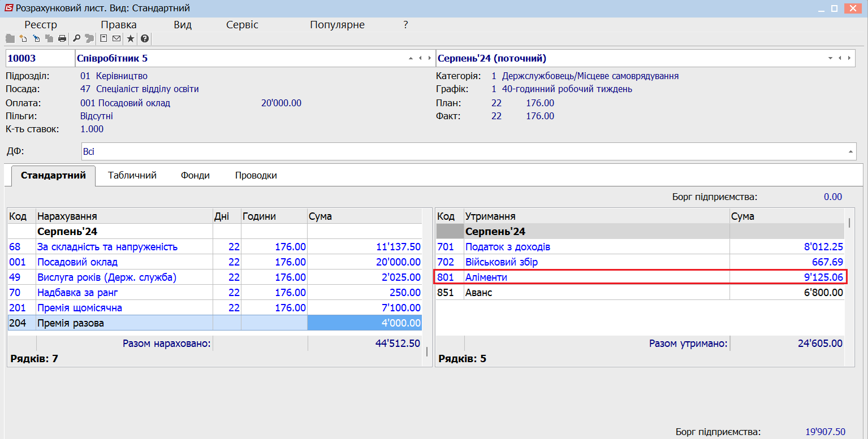The image size is (868, 439).
Task: Select row За складність та напруженість
Action: (214, 247)
